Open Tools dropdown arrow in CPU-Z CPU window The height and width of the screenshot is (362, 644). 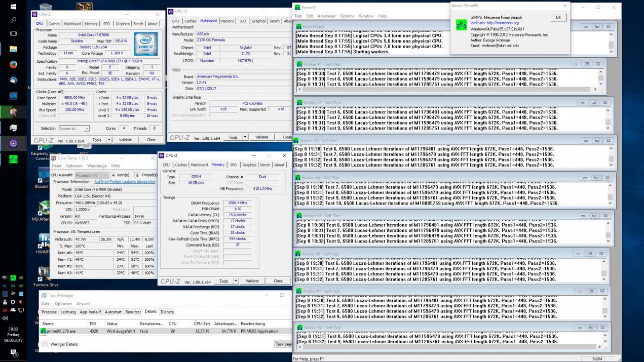pyautogui.click(x=109, y=140)
